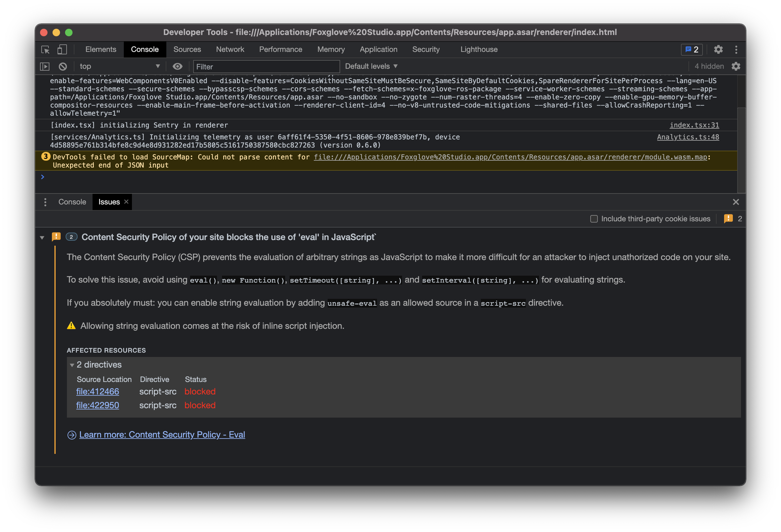Enable Include third-party cookie issues
Image resolution: width=781 pixels, height=532 pixels.
pyautogui.click(x=593, y=218)
